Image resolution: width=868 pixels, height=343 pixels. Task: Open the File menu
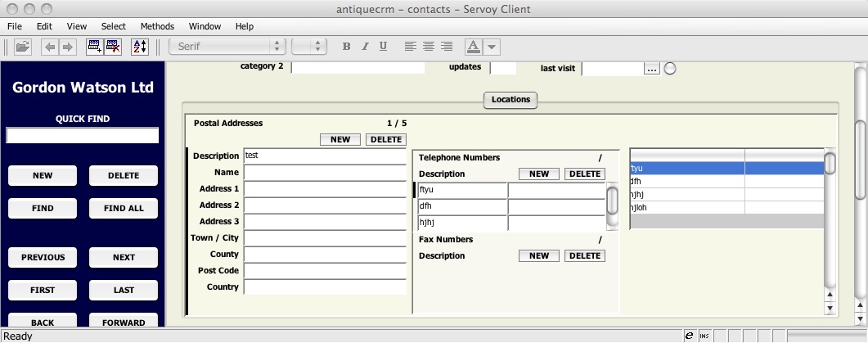(15, 26)
